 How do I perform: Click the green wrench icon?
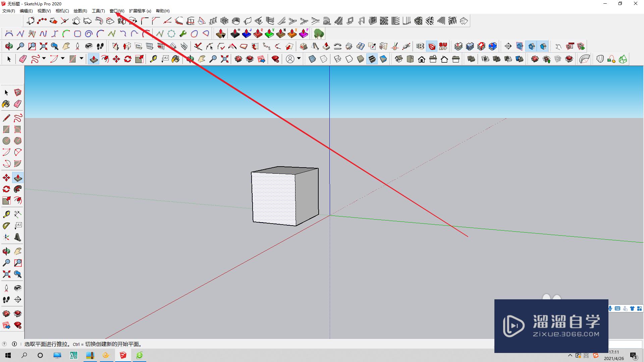point(183,34)
